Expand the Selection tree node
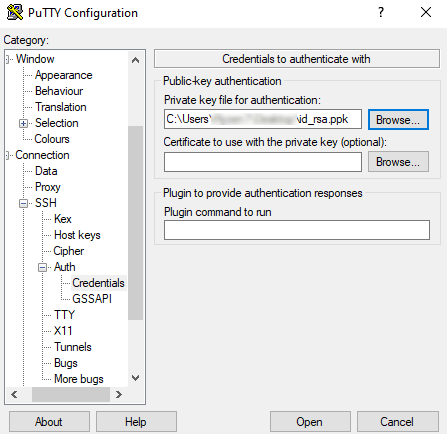 (23, 124)
